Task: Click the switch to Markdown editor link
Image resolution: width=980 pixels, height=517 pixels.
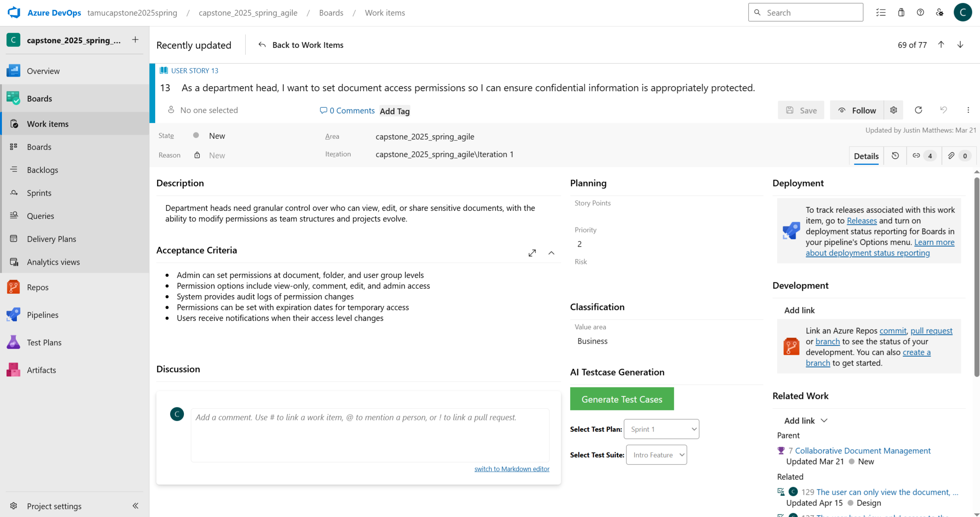Action: click(512, 469)
